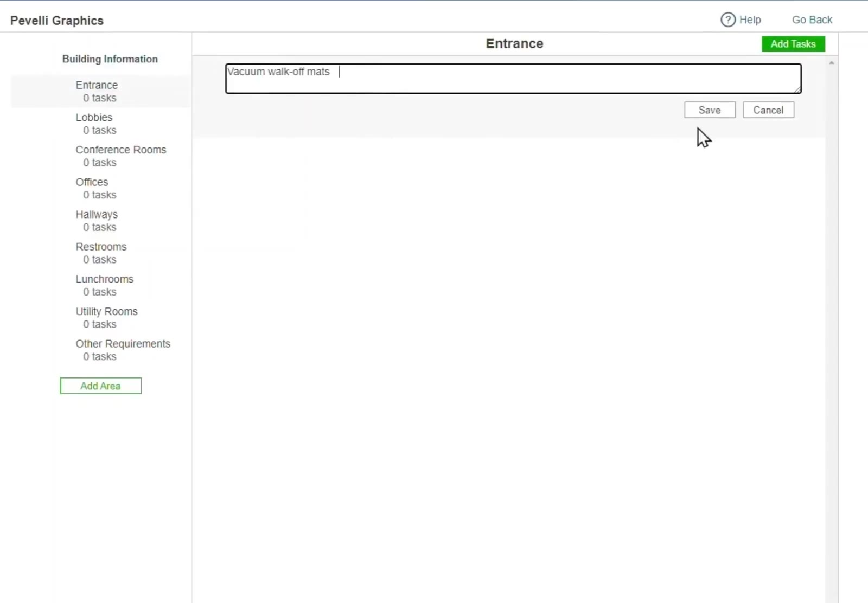The height and width of the screenshot is (603, 868).
Task: Click "0 tasks" under Lobbies
Action: tap(100, 131)
